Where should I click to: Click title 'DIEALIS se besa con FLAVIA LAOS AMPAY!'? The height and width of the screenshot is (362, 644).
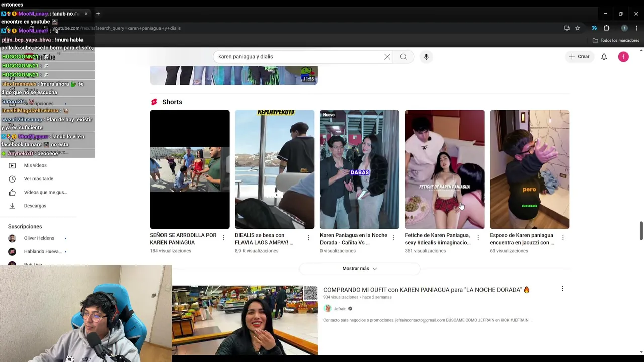point(264,239)
